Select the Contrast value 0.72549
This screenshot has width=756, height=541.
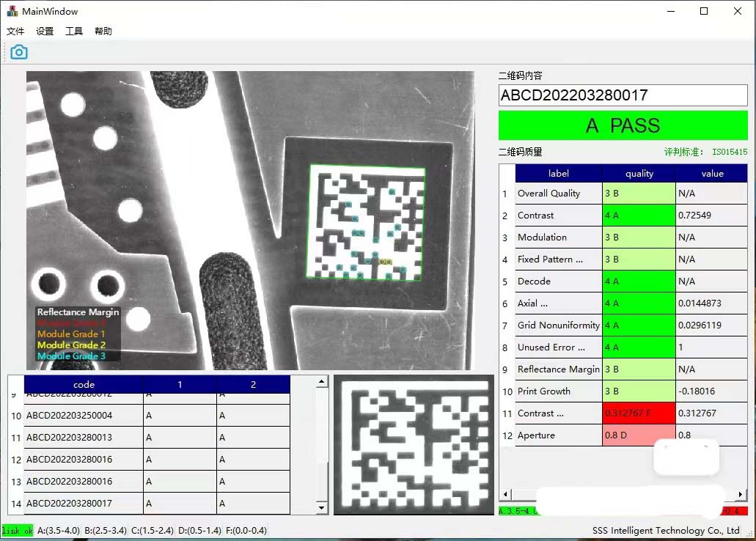click(x=712, y=216)
